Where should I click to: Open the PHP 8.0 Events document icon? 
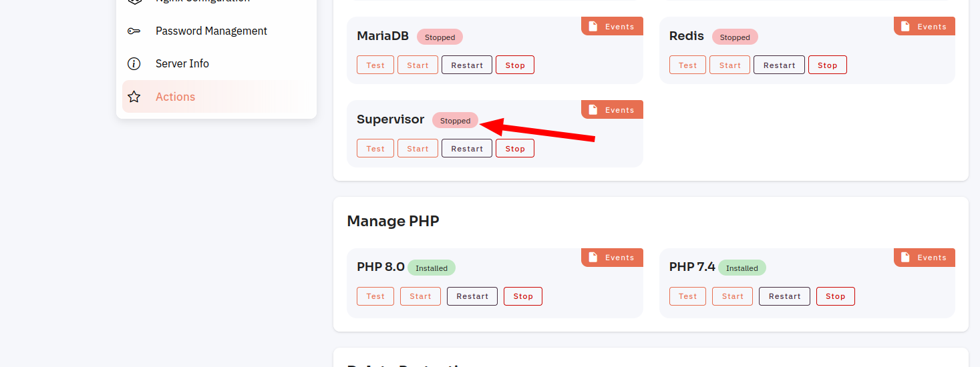593,258
